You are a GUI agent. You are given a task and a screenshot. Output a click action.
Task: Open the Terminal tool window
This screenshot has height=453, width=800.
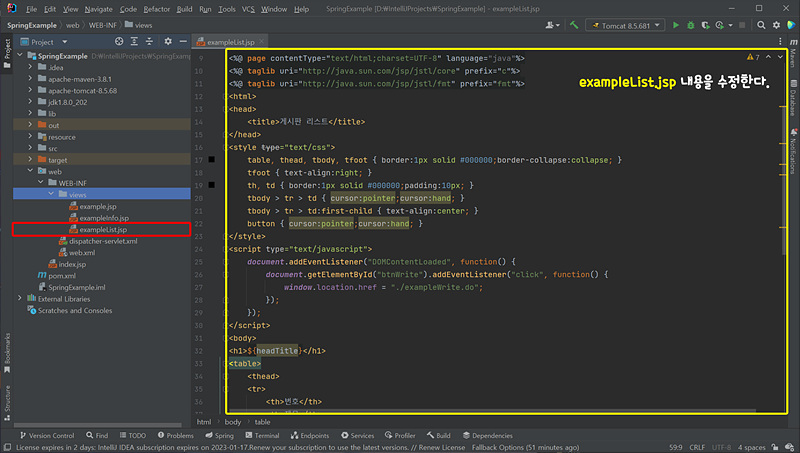pyautogui.click(x=262, y=436)
